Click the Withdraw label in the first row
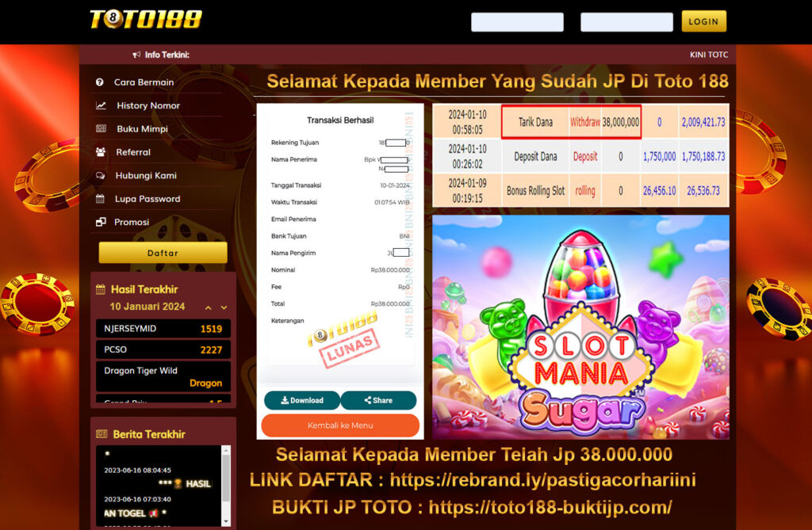This screenshot has width=812, height=530. 585,122
